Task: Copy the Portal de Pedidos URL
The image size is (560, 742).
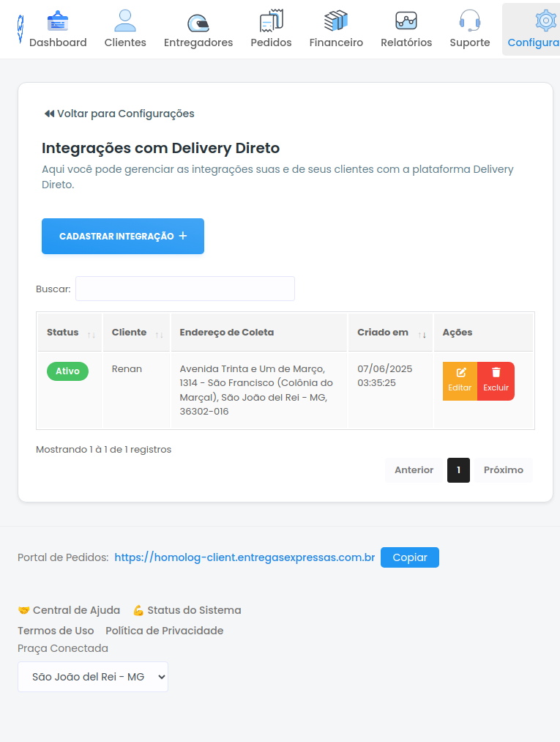Action: coord(409,557)
